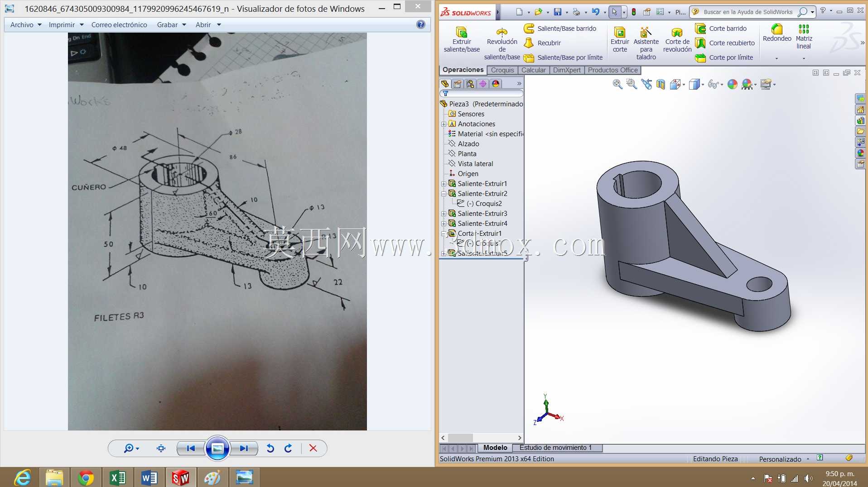Select Extruir corte tool
The image size is (868, 487).
[620, 39]
